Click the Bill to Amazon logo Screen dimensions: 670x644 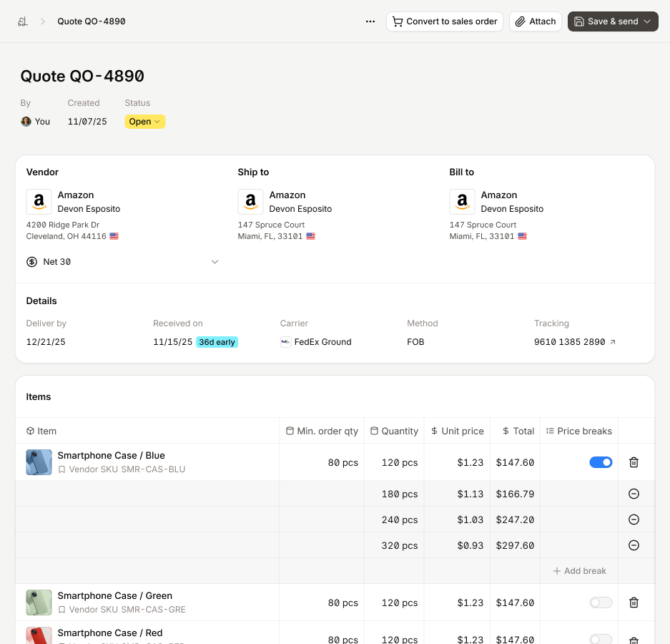pyautogui.click(x=462, y=201)
